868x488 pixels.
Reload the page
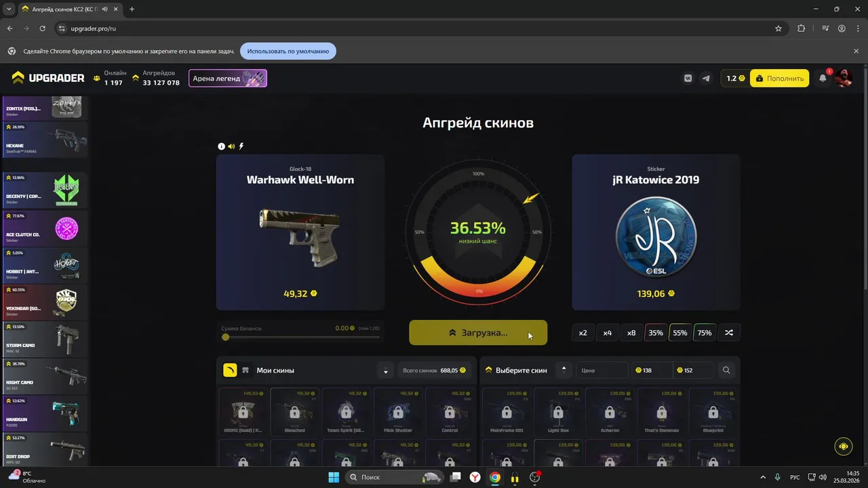point(42,28)
